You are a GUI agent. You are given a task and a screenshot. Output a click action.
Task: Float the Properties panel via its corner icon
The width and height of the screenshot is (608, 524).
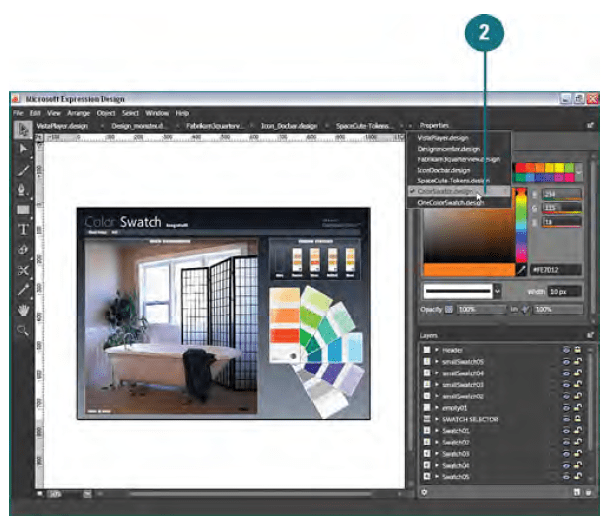click(590, 125)
